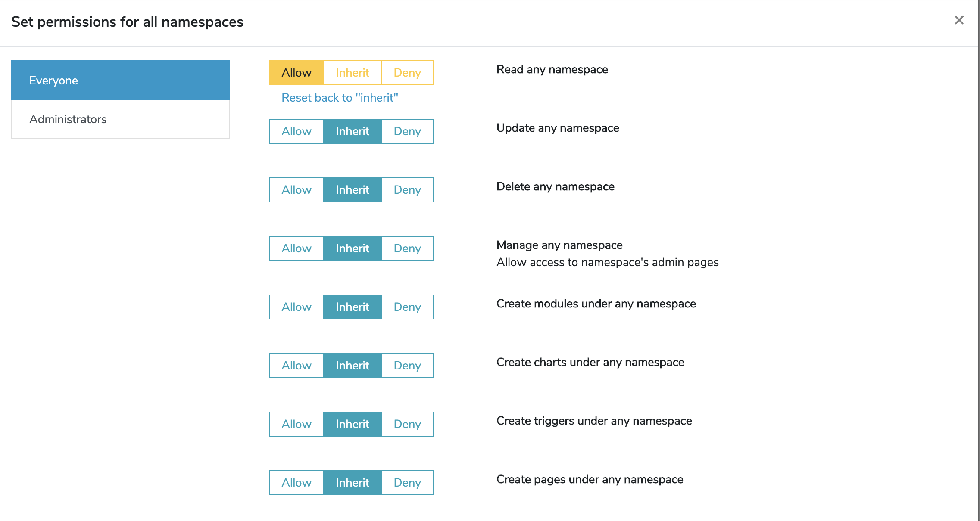Set Read any namespace to Inherit
The width and height of the screenshot is (980, 521).
(x=352, y=72)
